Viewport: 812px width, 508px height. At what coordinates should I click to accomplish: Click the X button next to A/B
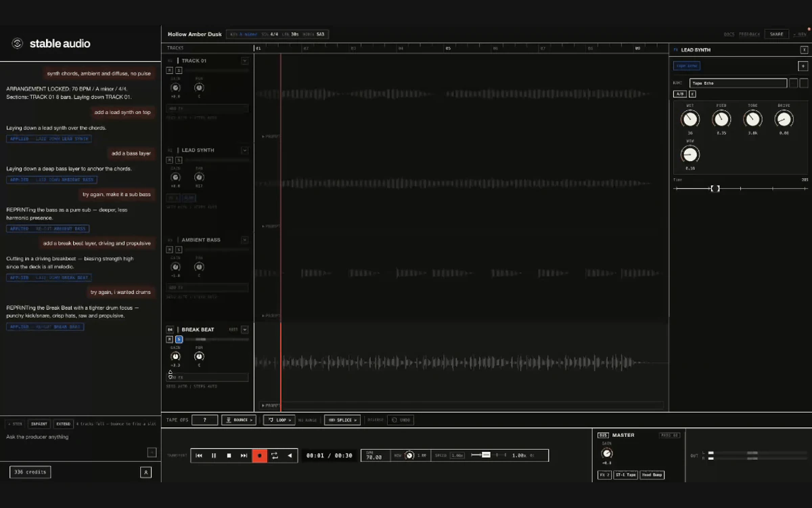click(692, 93)
